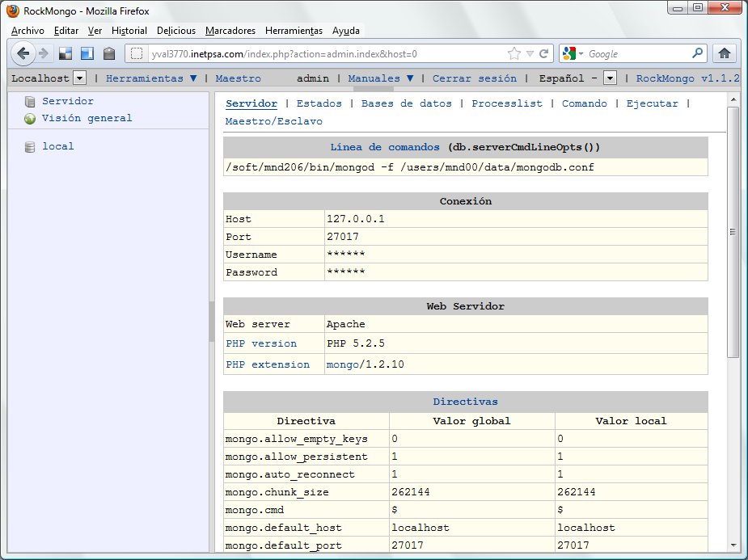Open the Historial menu
The width and height of the screenshot is (748, 560).
[x=129, y=31]
